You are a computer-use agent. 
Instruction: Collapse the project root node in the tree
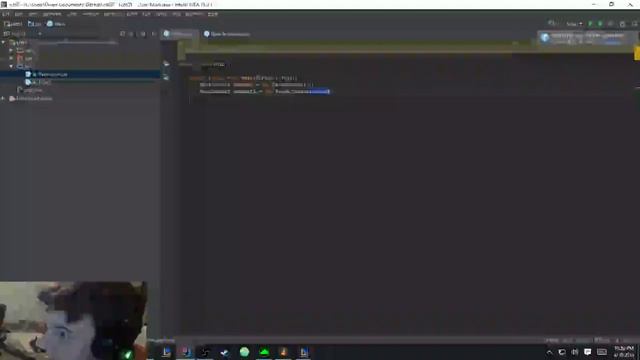(x=3, y=42)
